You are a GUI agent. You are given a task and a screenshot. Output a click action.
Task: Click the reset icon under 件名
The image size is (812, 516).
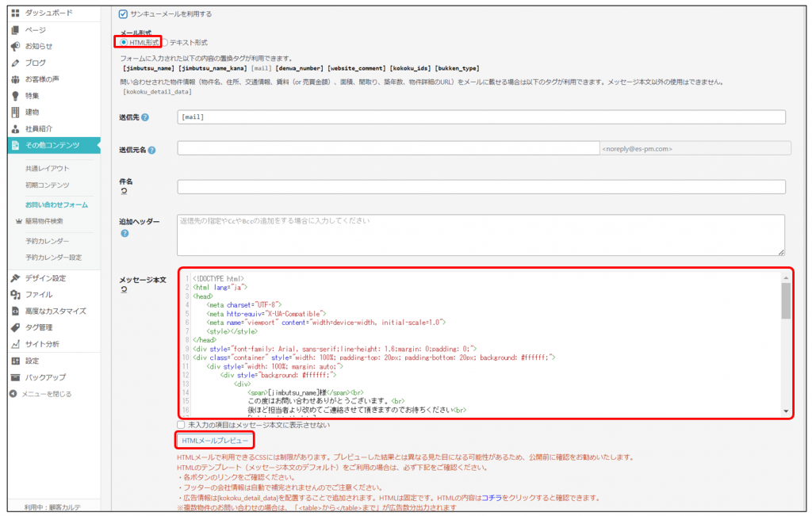tap(123, 192)
